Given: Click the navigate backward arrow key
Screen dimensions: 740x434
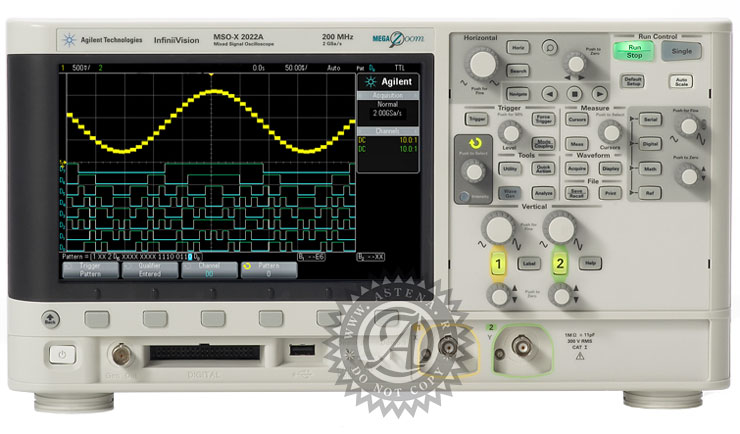Looking at the screenshot, I should (549, 94).
